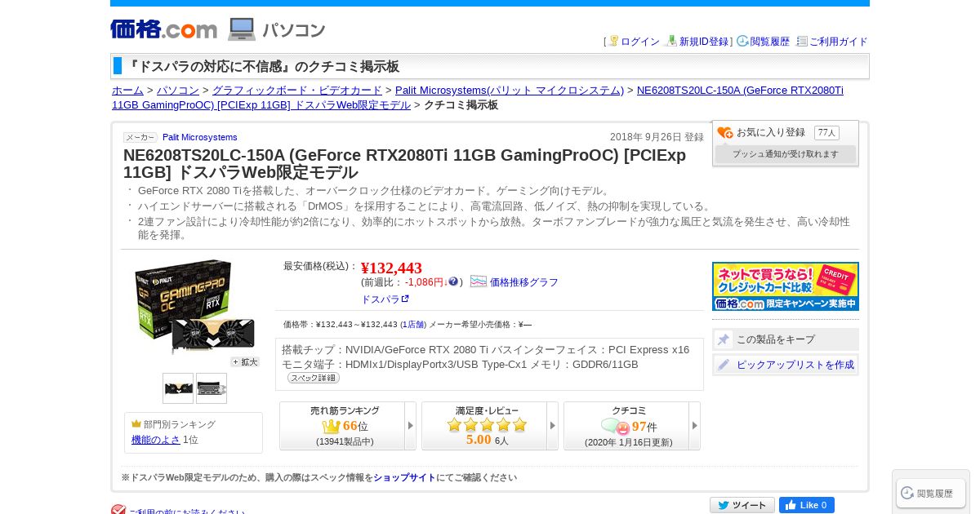Image resolution: width=980 pixels, height=514 pixels.
Task: Open グラフィックボード・ビデオカード breadcrumb
Action: 297,91
